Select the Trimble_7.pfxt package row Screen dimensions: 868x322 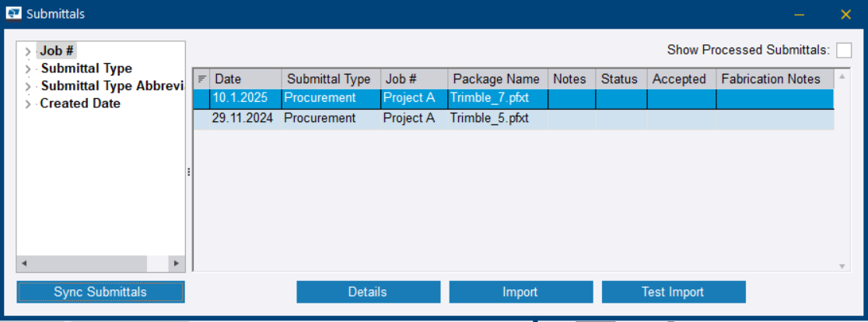489,99
